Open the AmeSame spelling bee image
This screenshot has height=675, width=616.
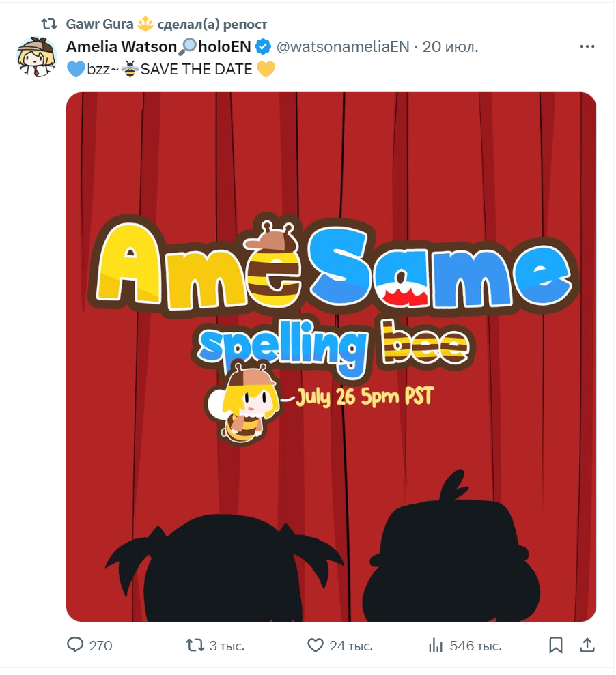(331, 356)
